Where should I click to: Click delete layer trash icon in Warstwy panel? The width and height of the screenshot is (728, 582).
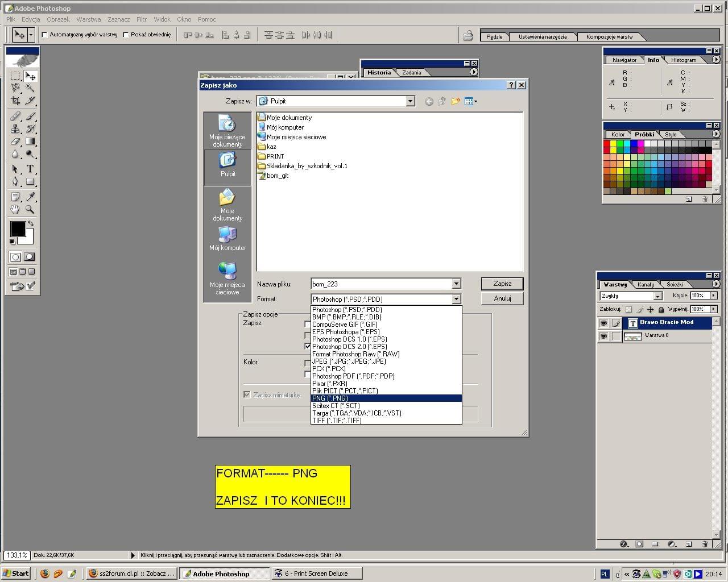coord(705,544)
